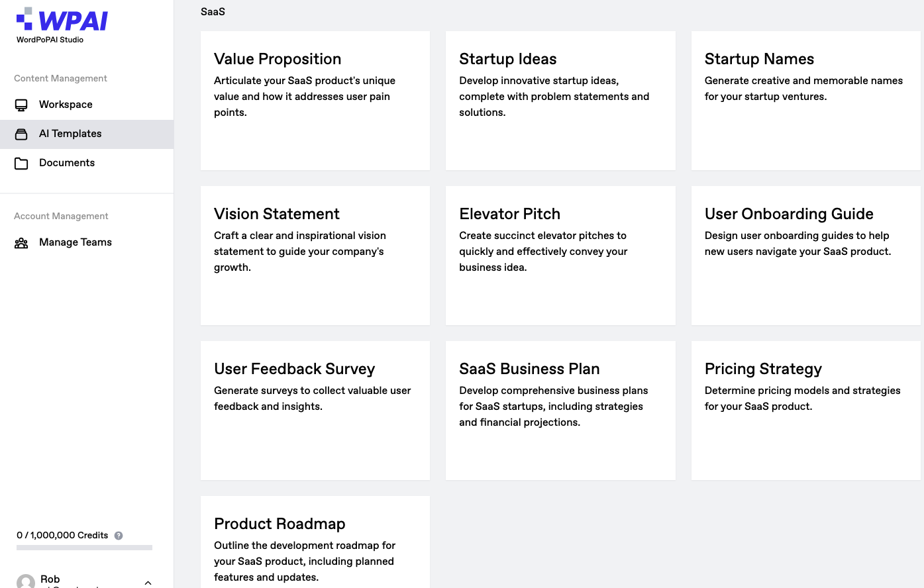The height and width of the screenshot is (588, 924).
Task: Click the Workspace monitor icon
Action: tap(21, 105)
